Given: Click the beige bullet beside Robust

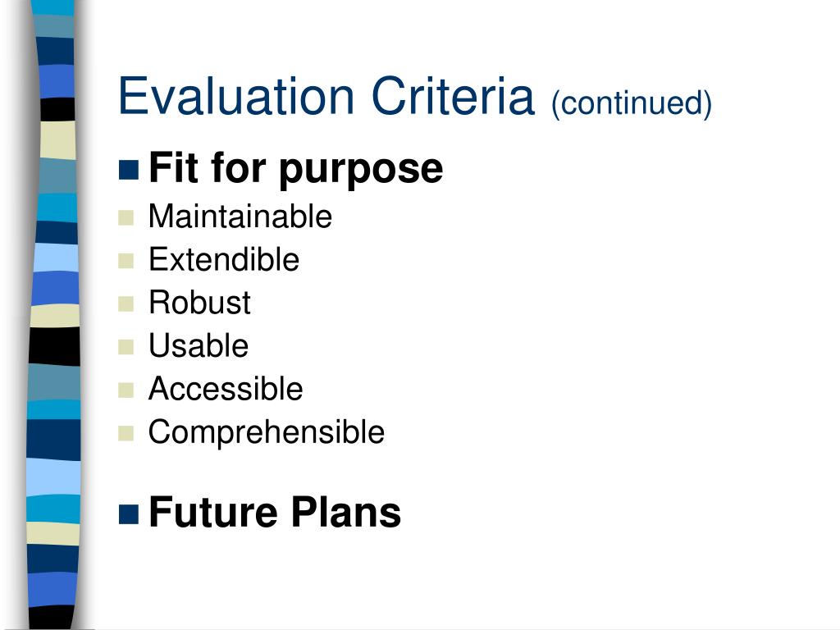Looking at the screenshot, I should (x=126, y=304).
